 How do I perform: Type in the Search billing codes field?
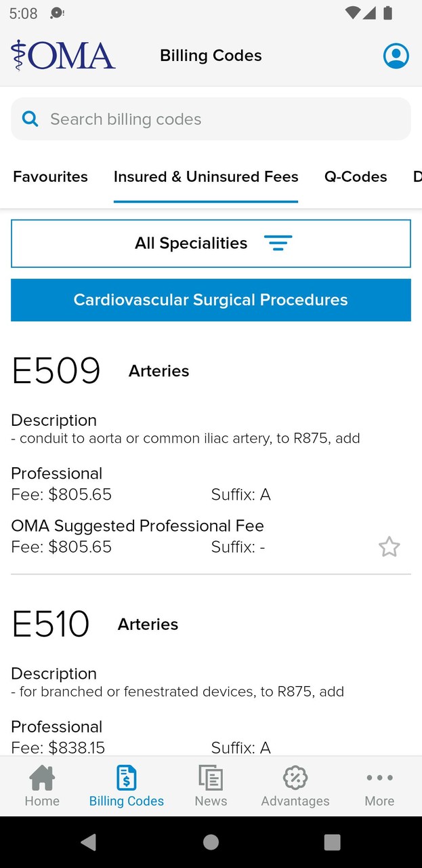(224, 119)
